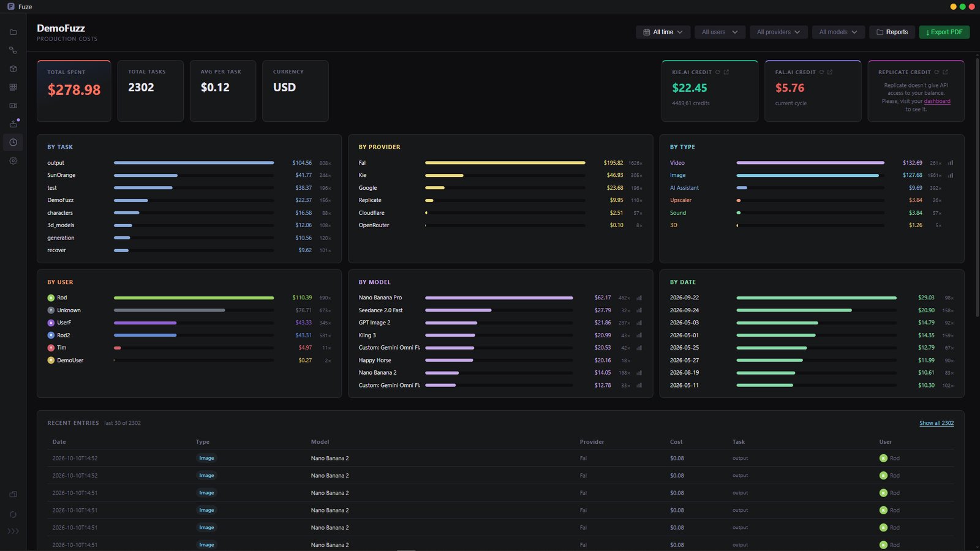This screenshot has width=980, height=551.
Task: Open the settings gear in sidebar
Action: 13,160
